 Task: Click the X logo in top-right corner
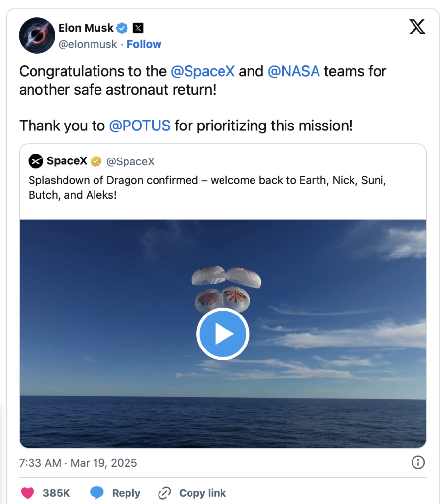point(417,27)
